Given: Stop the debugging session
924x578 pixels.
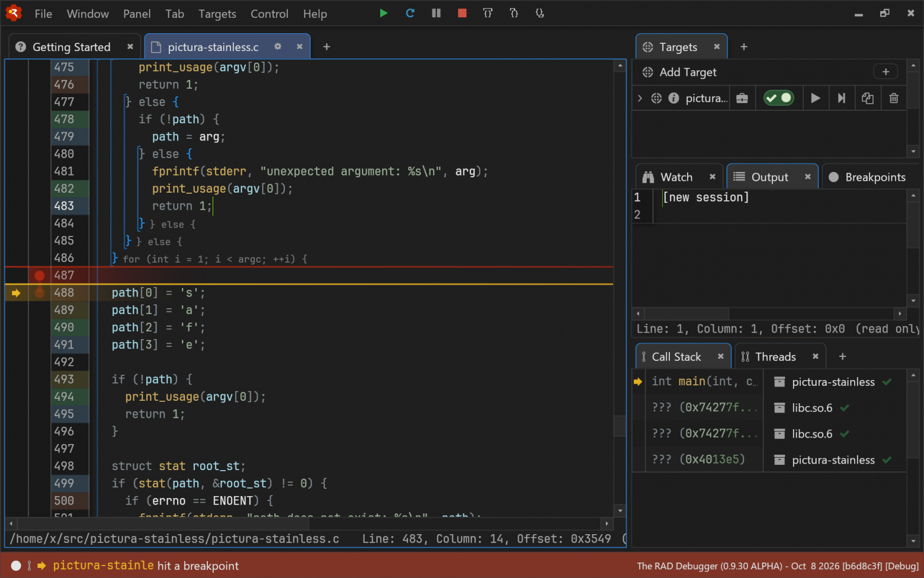Looking at the screenshot, I should point(462,13).
